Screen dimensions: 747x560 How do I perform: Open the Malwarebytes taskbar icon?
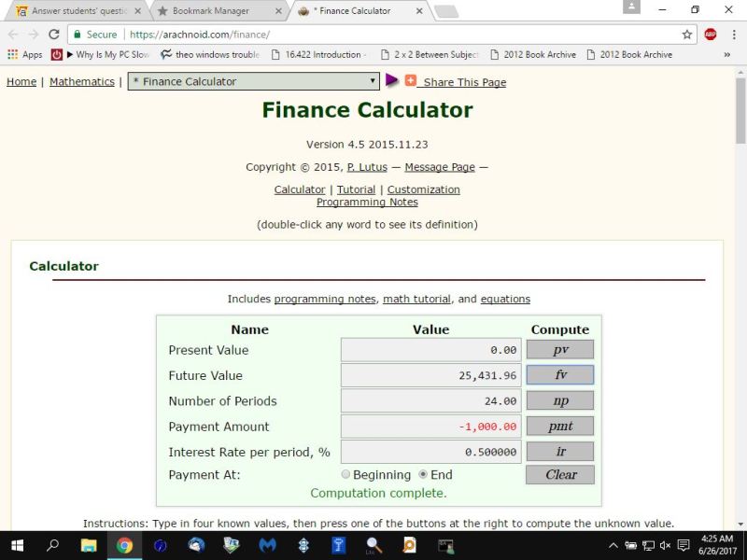(x=267, y=546)
